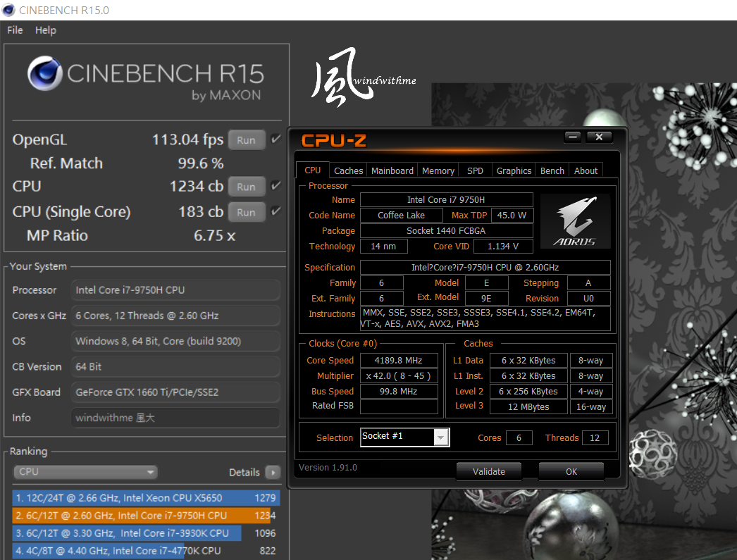Click the Processor field Intel Core i7-9750H CPU
The width and height of the screenshot is (737, 560).
coord(175,290)
